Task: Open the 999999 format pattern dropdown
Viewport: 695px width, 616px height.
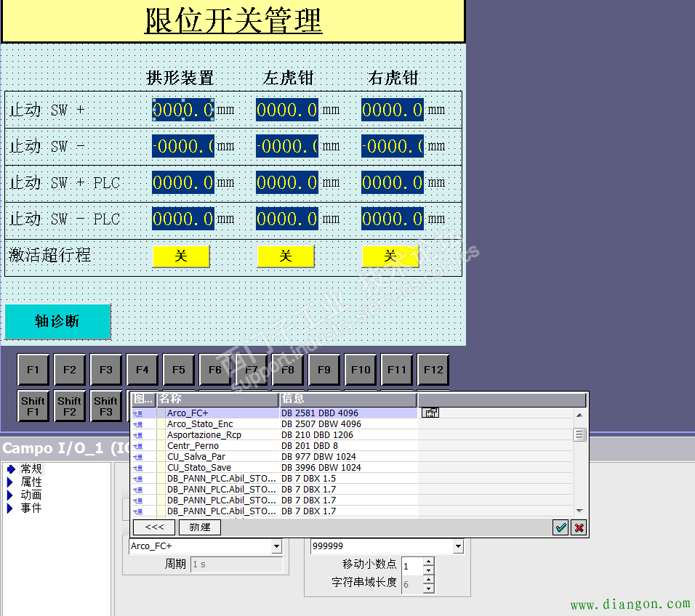Action: pos(458,546)
